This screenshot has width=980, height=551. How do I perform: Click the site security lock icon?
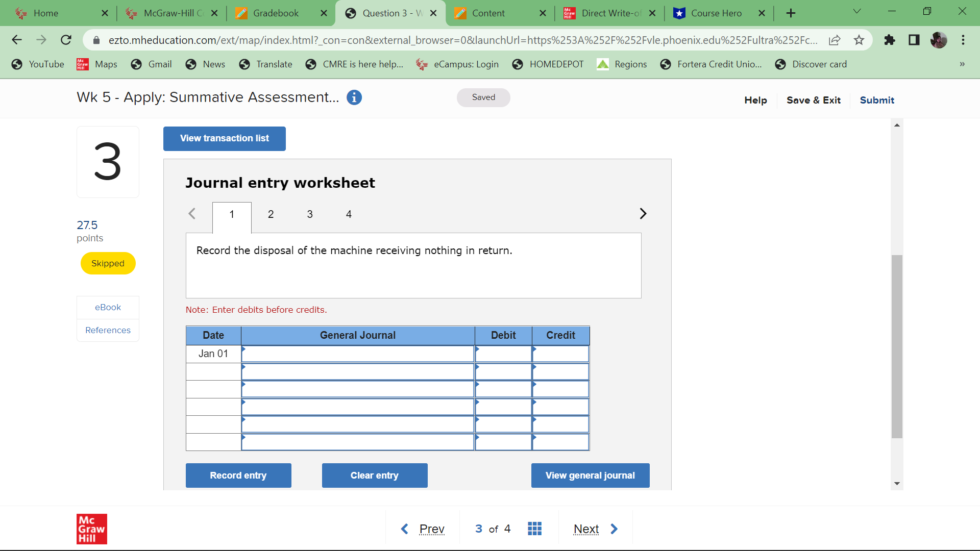tap(95, 40)
